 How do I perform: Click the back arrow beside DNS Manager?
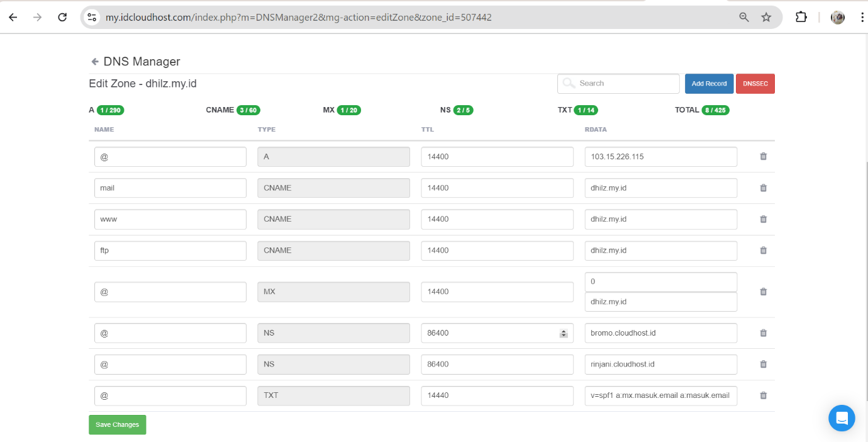click(95, 62)
